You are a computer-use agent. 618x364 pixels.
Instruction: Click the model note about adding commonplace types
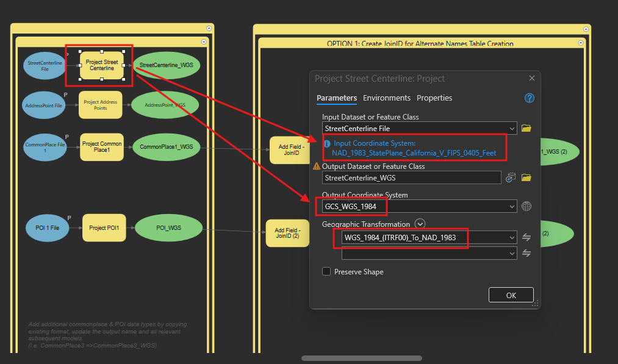click(107, 335)
